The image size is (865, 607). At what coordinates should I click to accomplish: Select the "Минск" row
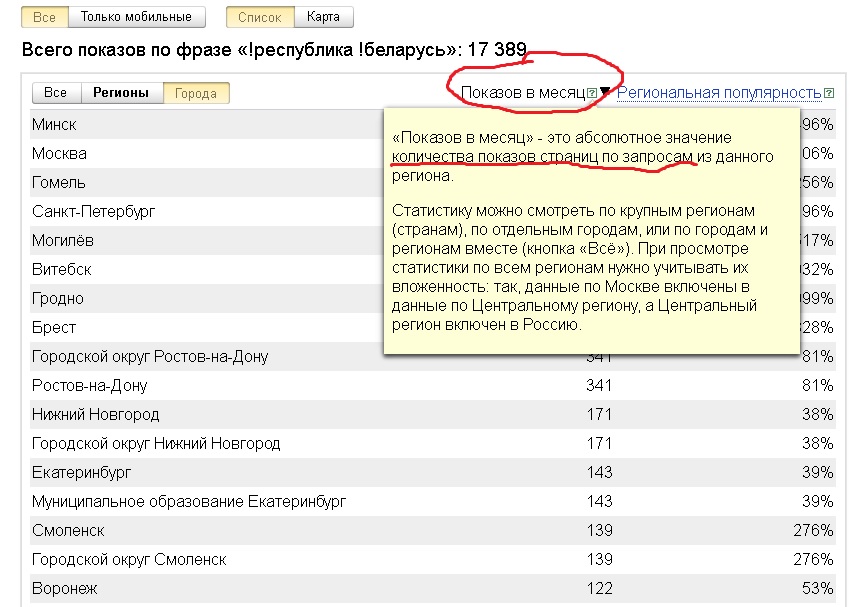tap(54, 125)
